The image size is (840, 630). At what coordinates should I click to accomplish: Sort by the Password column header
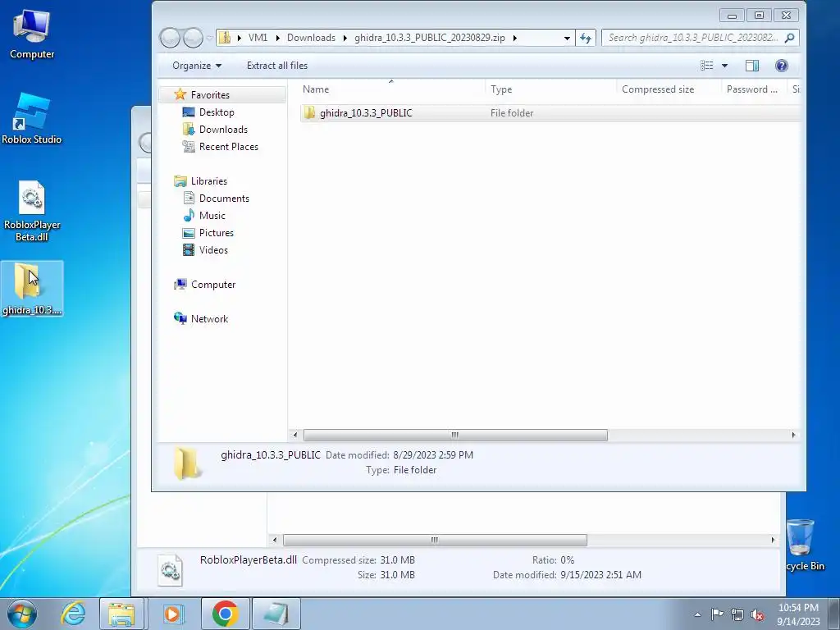pyautogui.click(x=754, y=89)
